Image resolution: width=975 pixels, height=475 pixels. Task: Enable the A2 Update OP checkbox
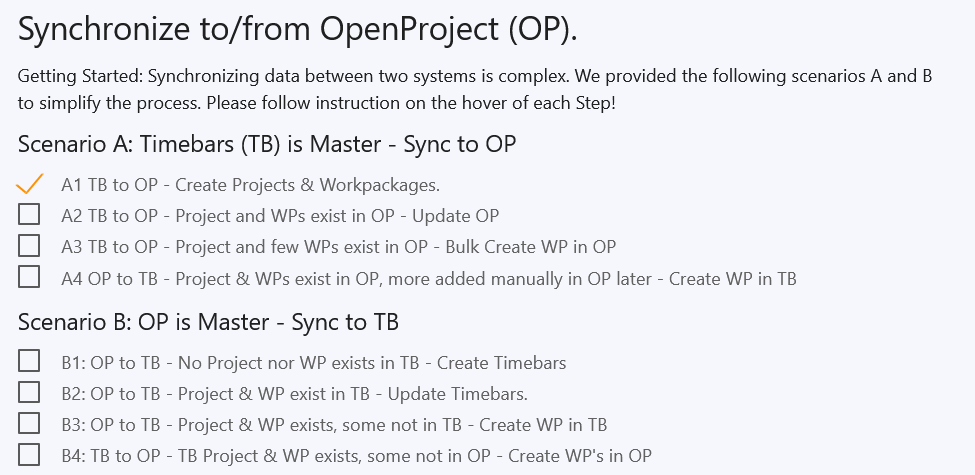click(x=29, y=215)
